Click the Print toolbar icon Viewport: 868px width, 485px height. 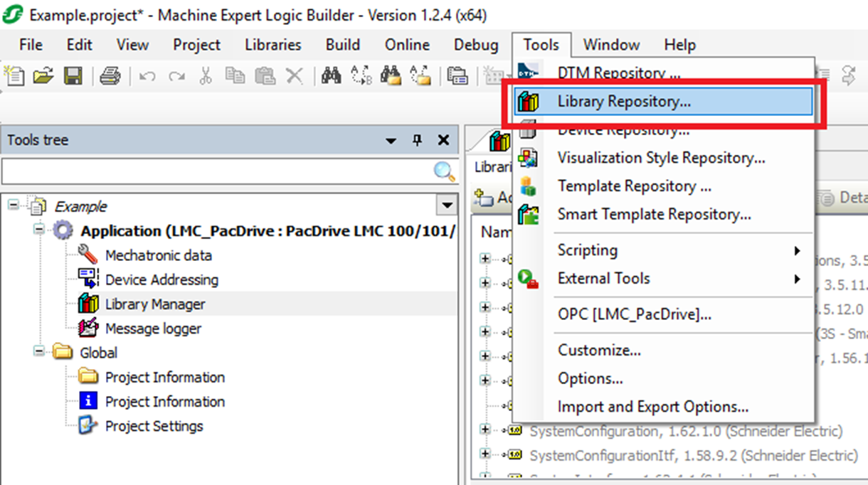point(111,76)
